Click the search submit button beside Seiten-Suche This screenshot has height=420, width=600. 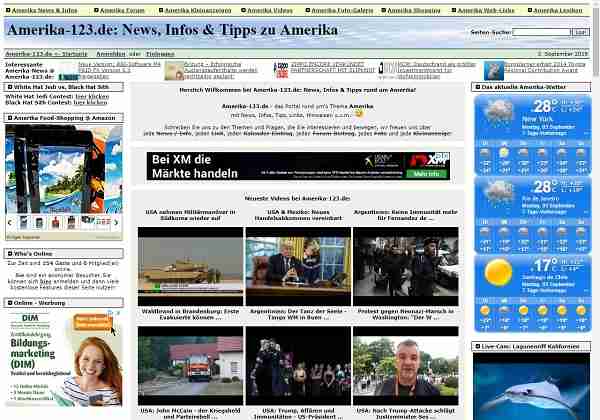(x=580, y=33)
